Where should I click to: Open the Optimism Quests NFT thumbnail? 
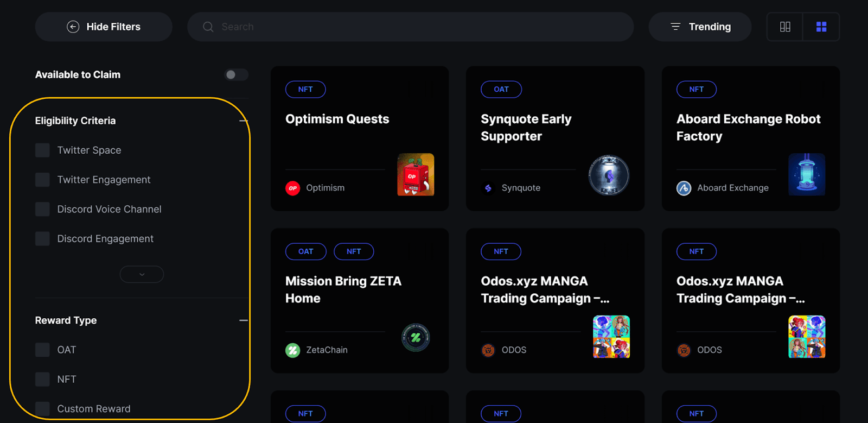pyautogui.click(x=416, y=174)
